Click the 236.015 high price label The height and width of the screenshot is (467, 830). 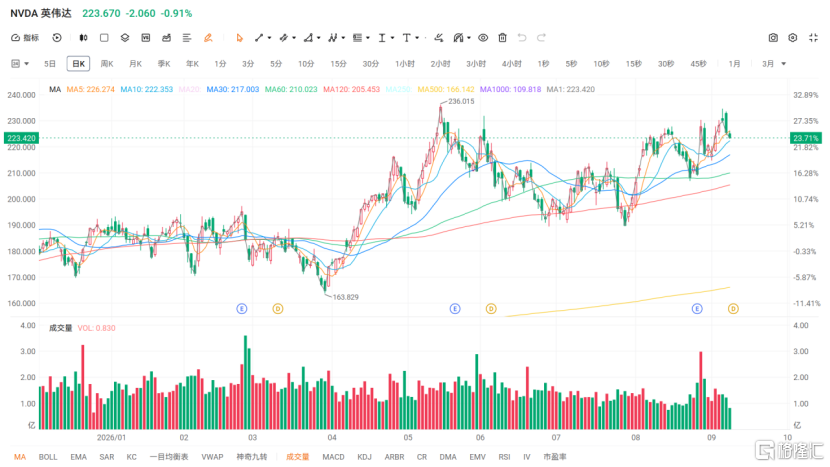point(461,101)
